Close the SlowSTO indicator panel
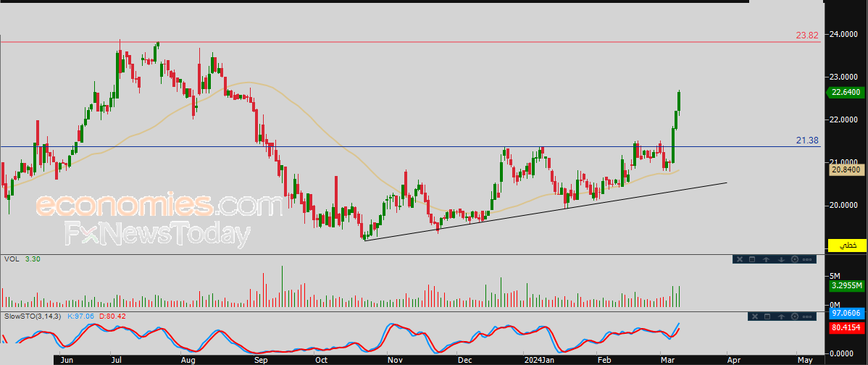The image size is (868, 365). [x=755, y=316]
